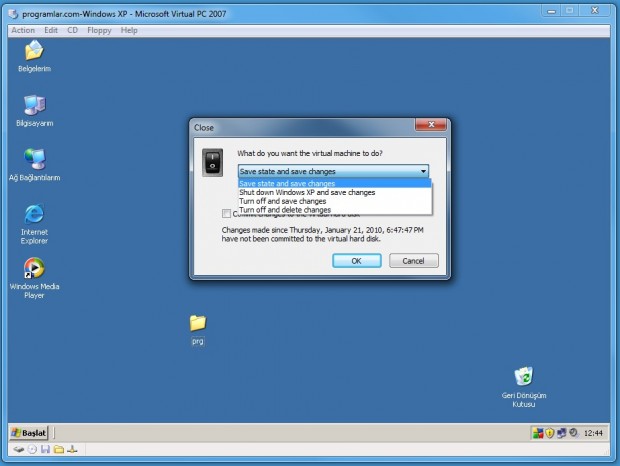Open the Edit menu

coord(51,30)
